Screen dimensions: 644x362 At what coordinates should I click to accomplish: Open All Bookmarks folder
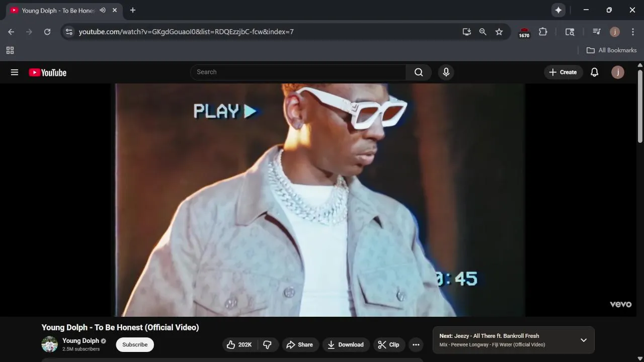tap(612, 50)
